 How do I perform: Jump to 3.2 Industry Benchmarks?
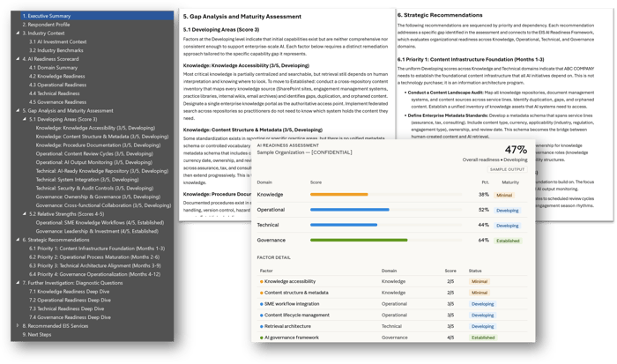pos(58,50)
